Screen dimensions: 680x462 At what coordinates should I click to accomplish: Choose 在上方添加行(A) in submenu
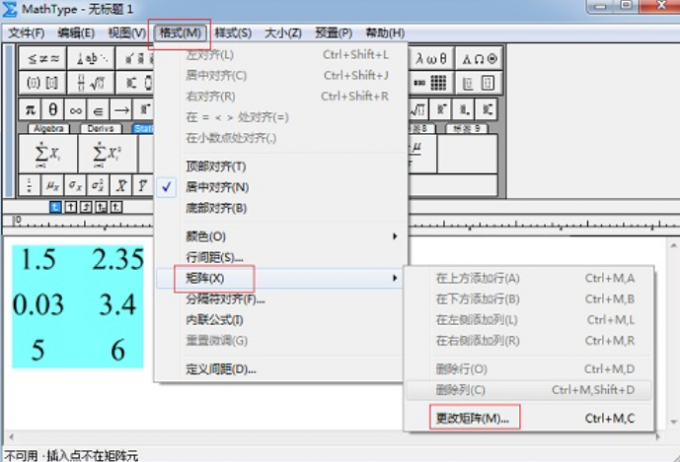click(x=529, y=278)
